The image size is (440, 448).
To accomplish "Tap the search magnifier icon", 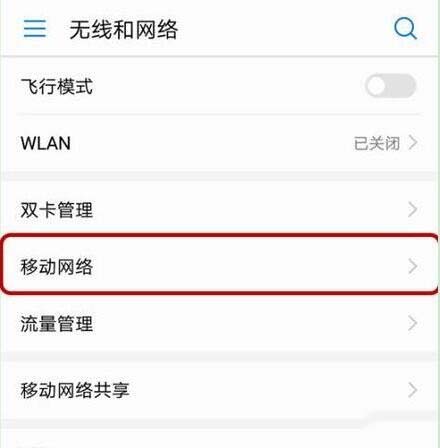I will (x=405, y=29).
